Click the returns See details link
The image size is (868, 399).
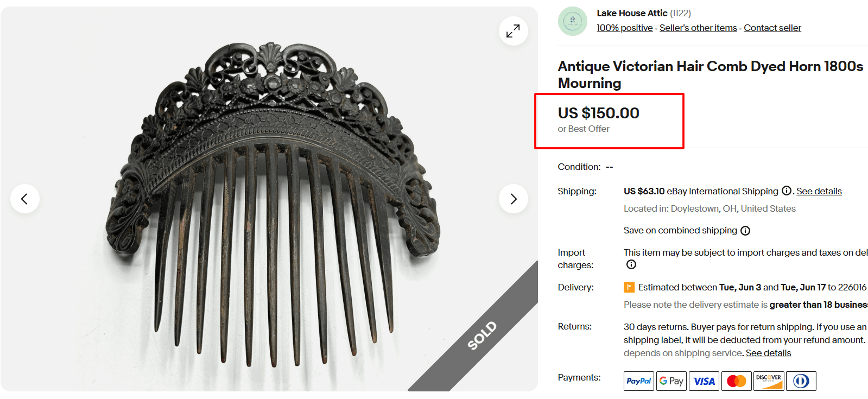coord(768,352)
